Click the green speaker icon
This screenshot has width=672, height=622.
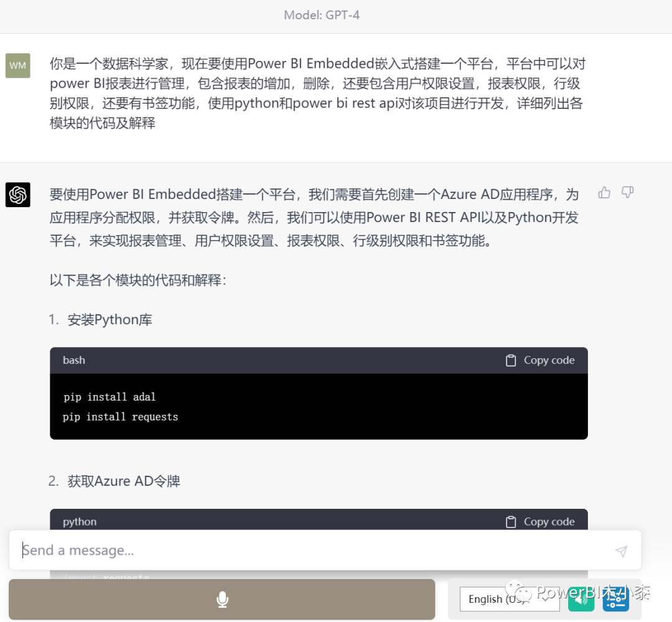point(581,599)
